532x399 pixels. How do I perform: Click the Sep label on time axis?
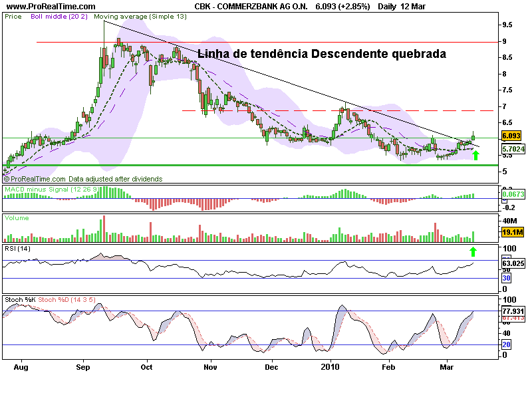(x=82, y=367)
